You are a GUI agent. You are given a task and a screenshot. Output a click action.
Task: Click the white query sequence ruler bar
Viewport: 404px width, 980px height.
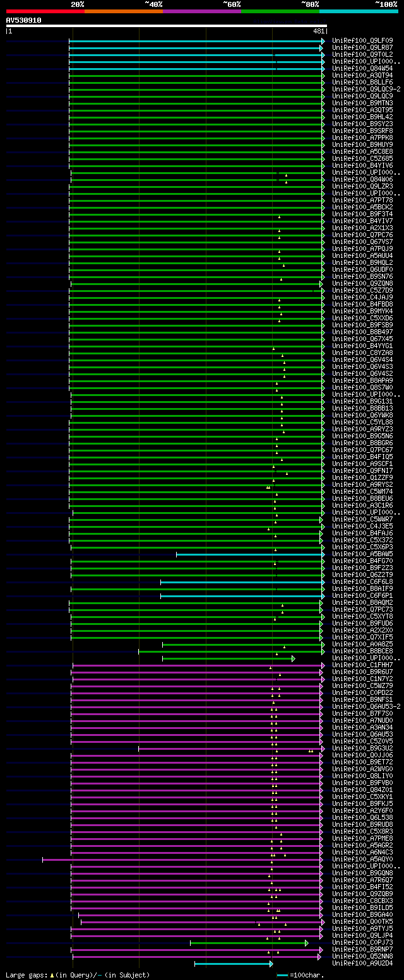point(166,26)
